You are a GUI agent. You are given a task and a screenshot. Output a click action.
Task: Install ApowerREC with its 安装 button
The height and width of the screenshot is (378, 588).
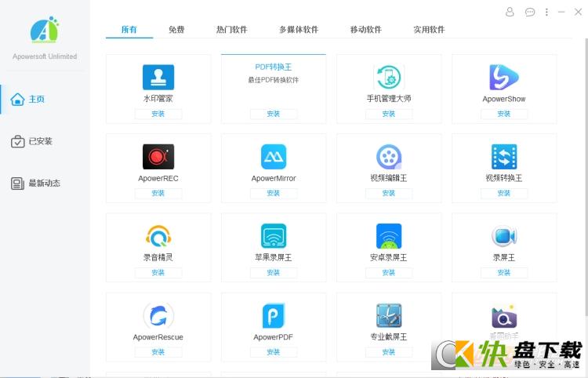(x=158, y=194)
